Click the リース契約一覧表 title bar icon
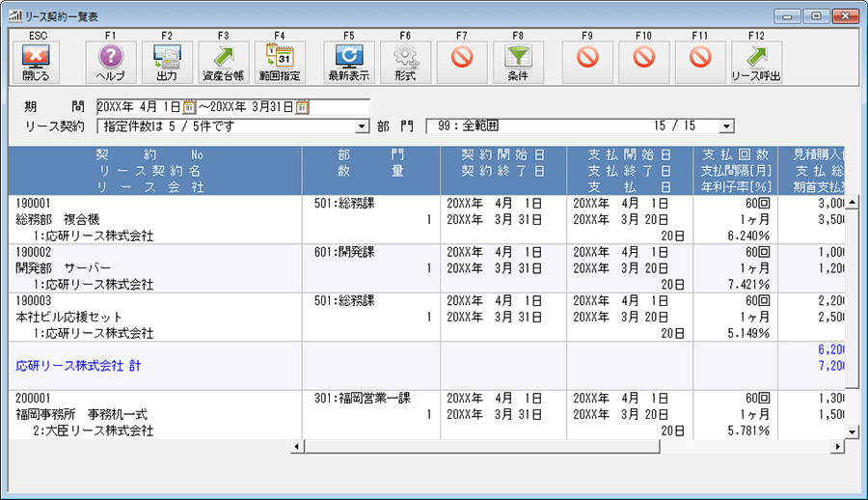This screenshot has width=868, height=500. coord(14,16)
